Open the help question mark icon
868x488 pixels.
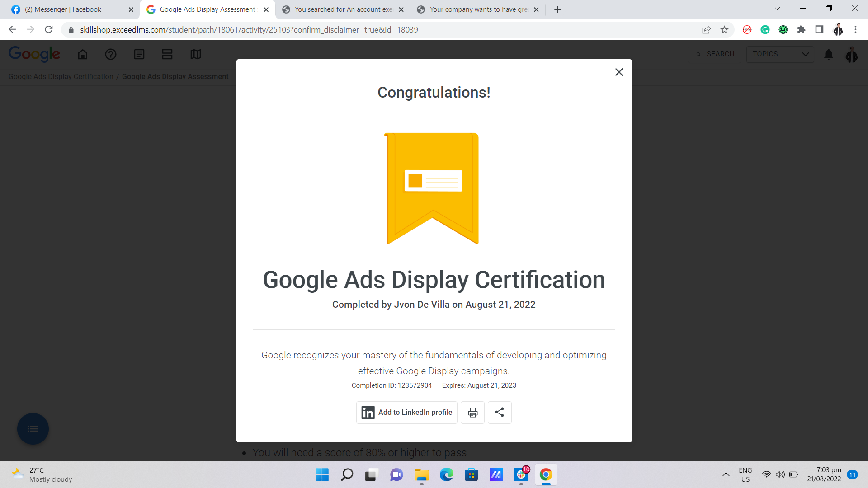coord(111,54)
